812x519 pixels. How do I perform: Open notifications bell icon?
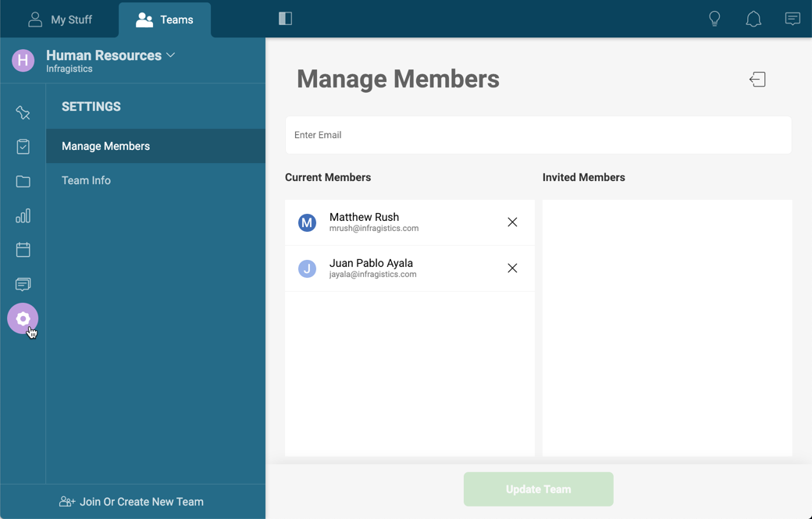coord(753,19)
